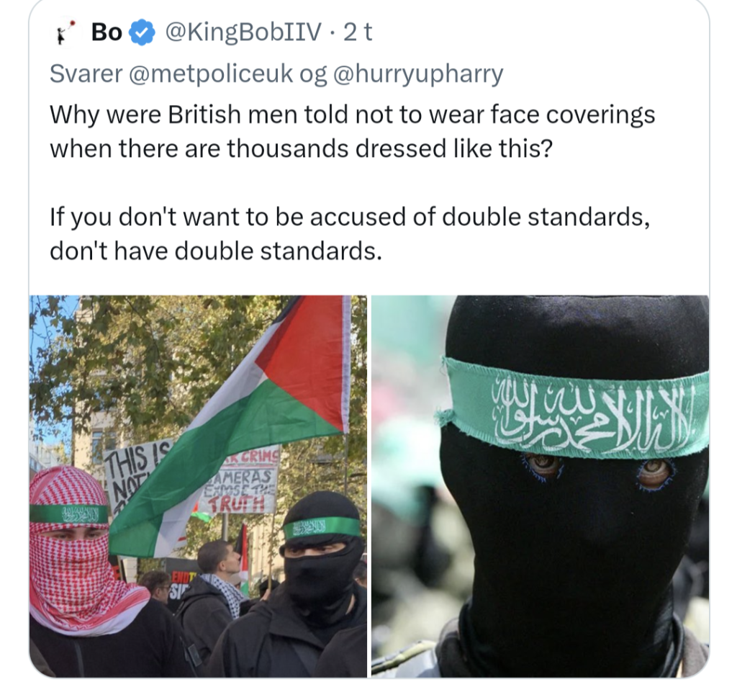Open the @hurryupharry mention
Screen dimensions: 737x700
[x=418, y=74]
